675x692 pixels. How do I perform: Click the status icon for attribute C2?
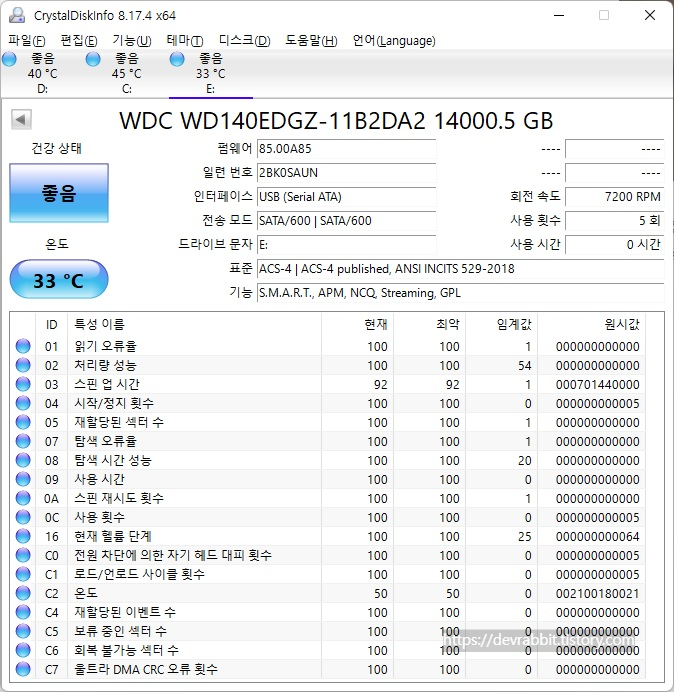(x=23, y=593)
